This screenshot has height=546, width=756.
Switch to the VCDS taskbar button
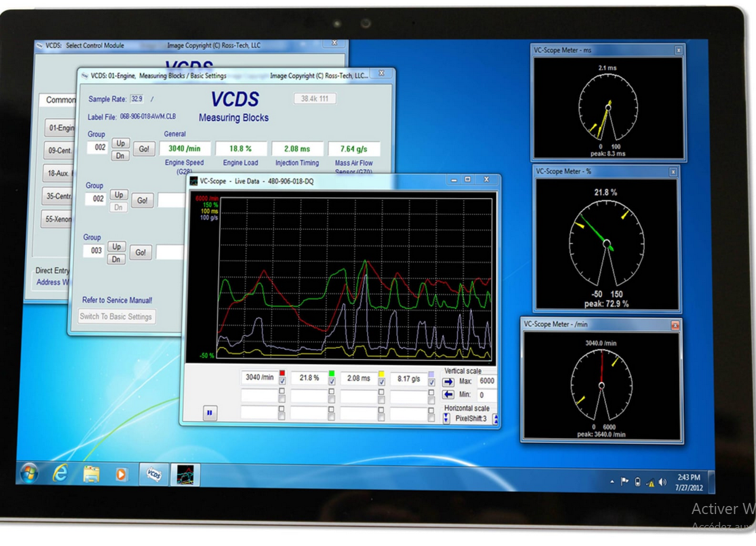click(154, 475)
